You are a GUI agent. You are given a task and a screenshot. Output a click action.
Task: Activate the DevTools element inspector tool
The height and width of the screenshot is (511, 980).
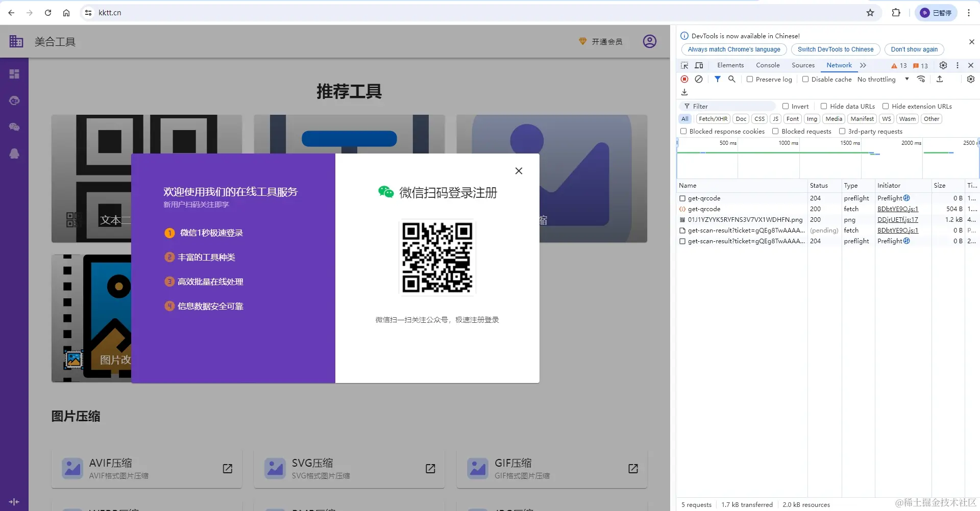click(x=684, y=65)
